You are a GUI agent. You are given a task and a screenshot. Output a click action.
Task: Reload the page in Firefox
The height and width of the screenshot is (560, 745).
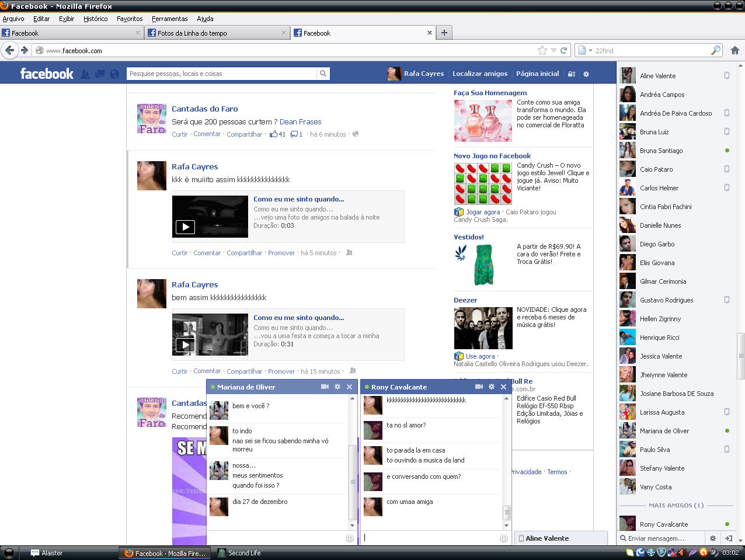click(564, 50)
